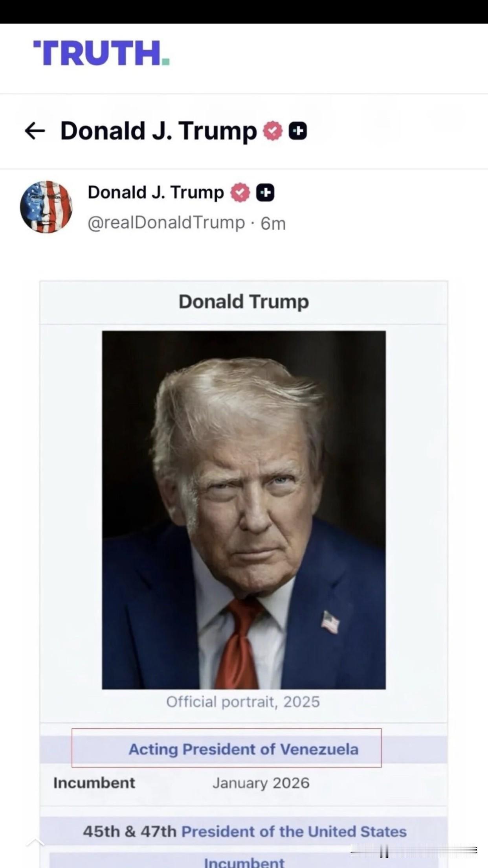The image size is (488, 868).
Task: Open President of the United States link
Action: click(x=294, y=831)
